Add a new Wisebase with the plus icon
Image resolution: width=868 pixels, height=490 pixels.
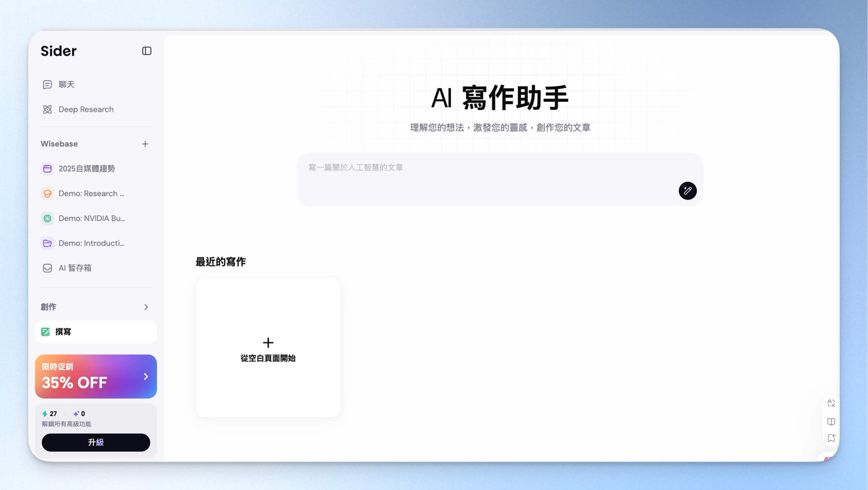[x=145, y=144]
